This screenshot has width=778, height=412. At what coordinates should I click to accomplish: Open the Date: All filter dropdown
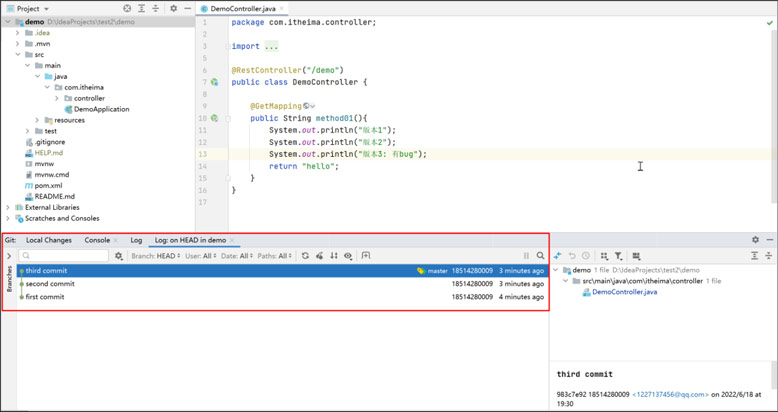pyautogui.click(x=237, y=256)
